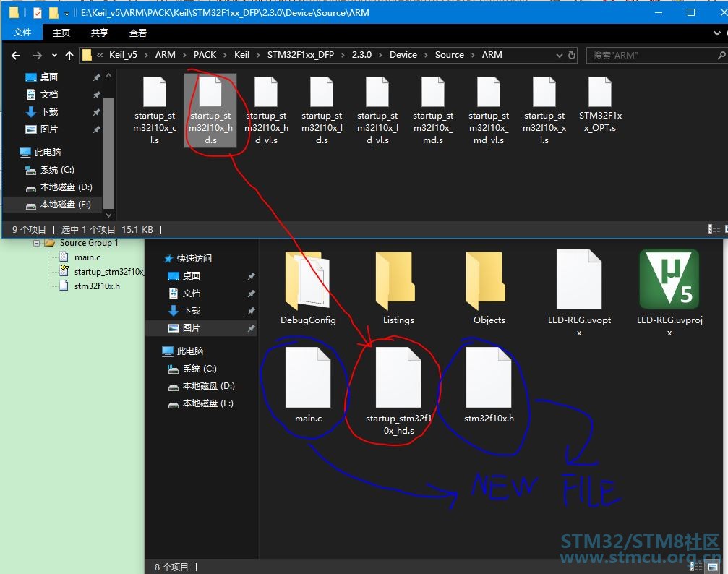Select the startup_stm32f10x_ld_vl.s file
This screenshot has height=574, width=728.
377,111
